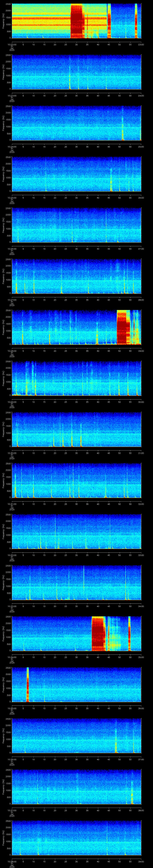The image size is (153, 868).
Task: Click the '31 Jul 2025' date under 10:30:00
Action: 12,457
